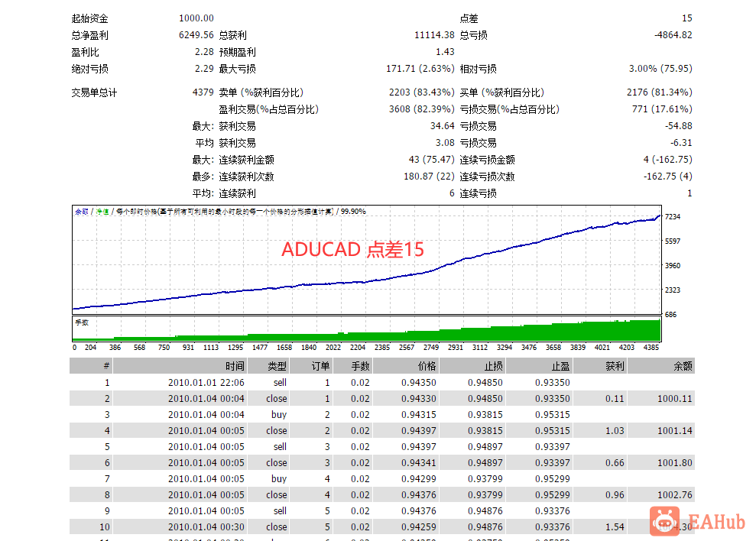Click the 总净盈利 label

(89, 35)
